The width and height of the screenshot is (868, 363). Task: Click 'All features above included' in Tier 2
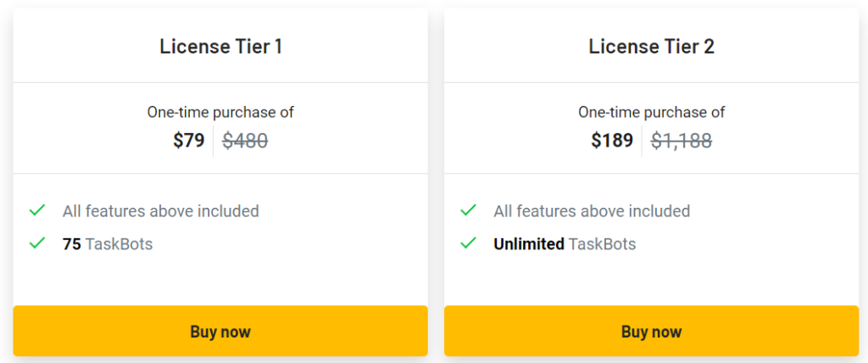point(592,211)
